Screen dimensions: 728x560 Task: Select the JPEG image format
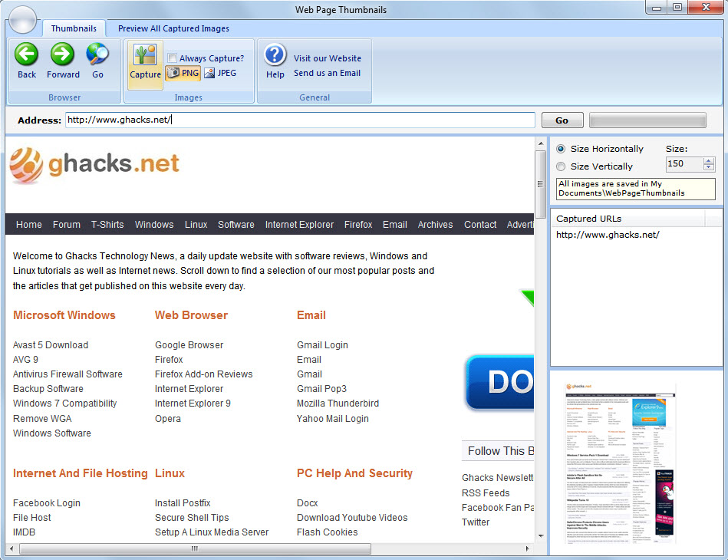[x=220, y=73]
